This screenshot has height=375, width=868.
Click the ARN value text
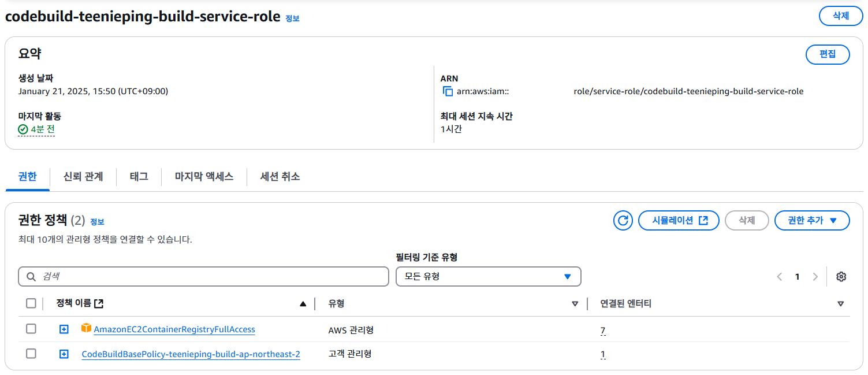[x=630, y=91]
